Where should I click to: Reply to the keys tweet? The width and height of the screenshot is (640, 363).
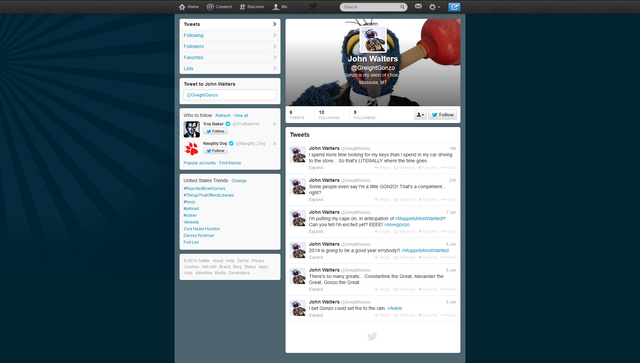382,167
